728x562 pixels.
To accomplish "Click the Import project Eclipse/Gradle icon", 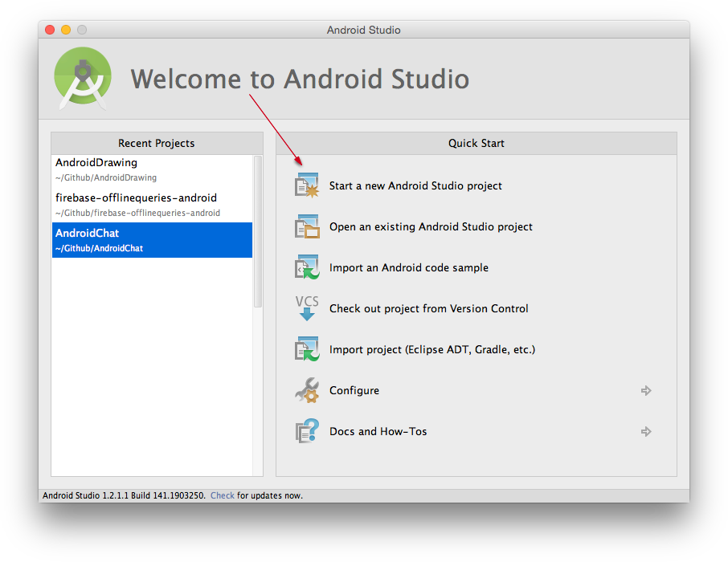I will 307,349.
